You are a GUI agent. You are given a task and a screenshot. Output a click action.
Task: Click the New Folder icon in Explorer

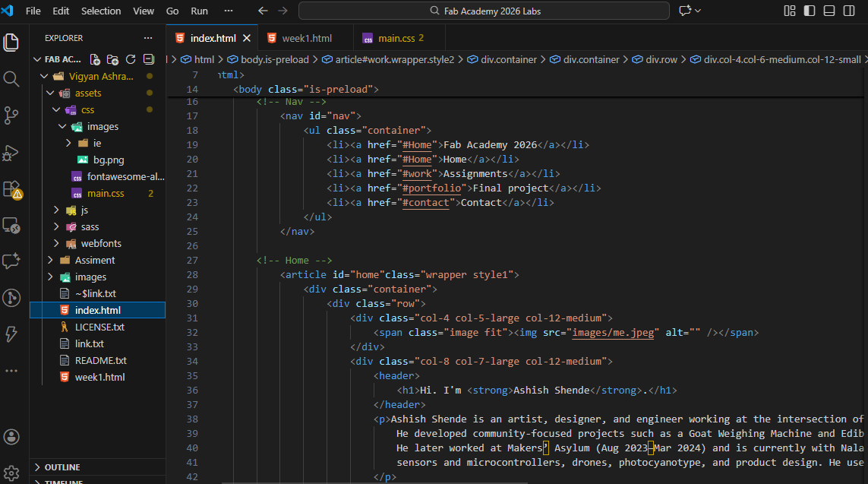(112, 59)
